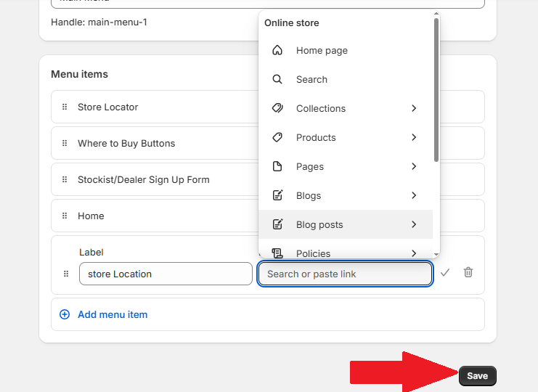Expand the Collections submenu chevron
Screen dimensions: 538x392
click(414, 108)
